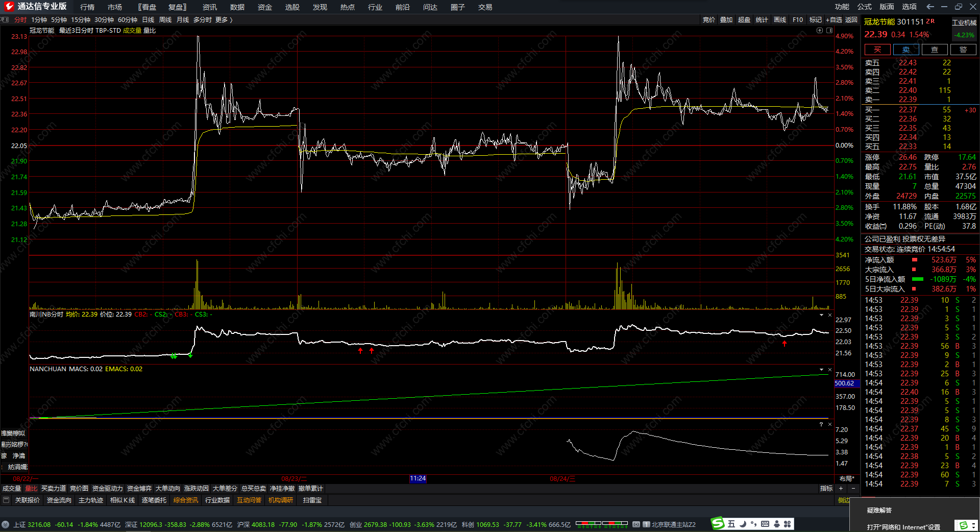Viewport: 980px width, 532px height.
Task: Click the 查 query button
Action: (x=935, y=50)
